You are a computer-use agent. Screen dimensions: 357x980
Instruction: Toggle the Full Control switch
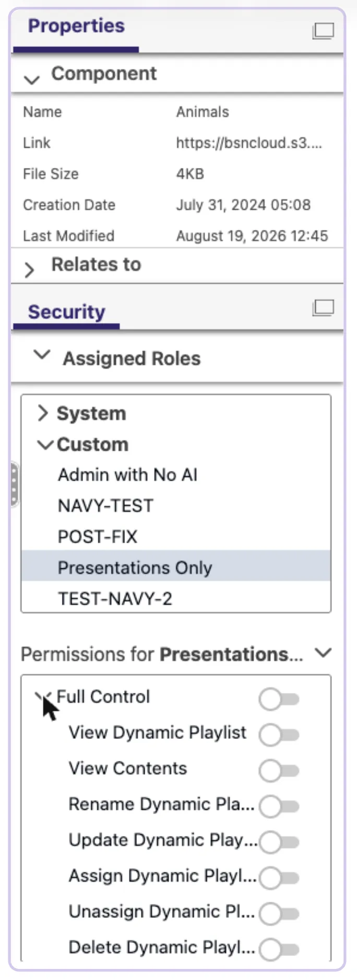pyautogui.click(x=279, y=699)
